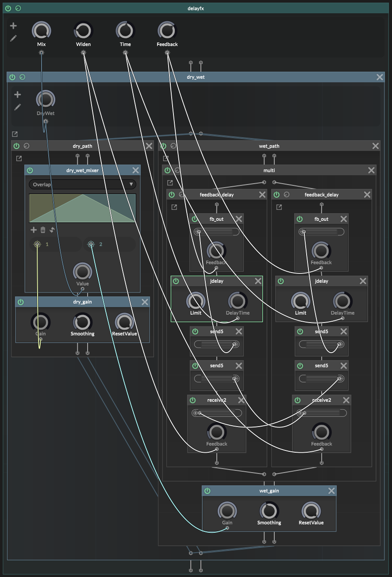Click the trash icon in dry_wet_mixer
This screenshot has width=392, height=577.
[43, 230]
